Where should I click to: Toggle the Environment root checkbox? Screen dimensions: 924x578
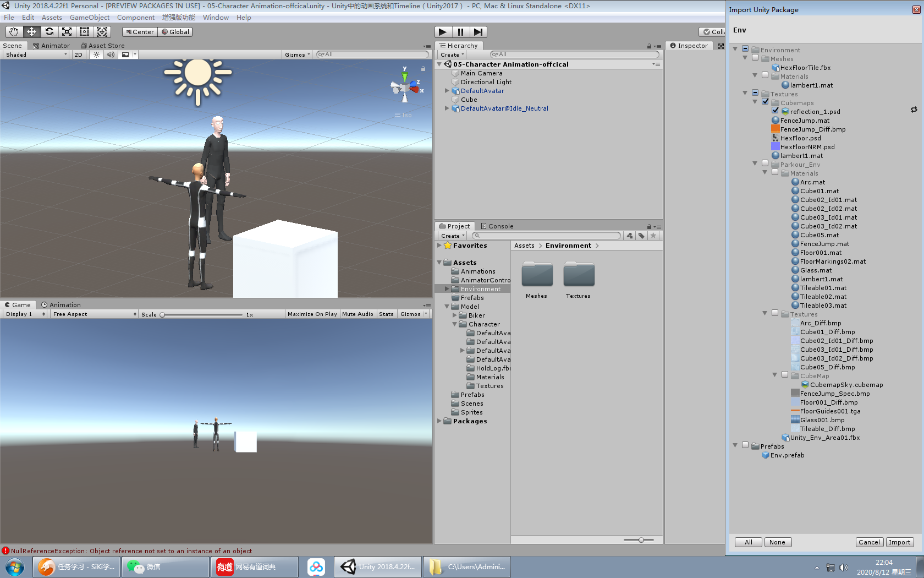click(745, 50)
